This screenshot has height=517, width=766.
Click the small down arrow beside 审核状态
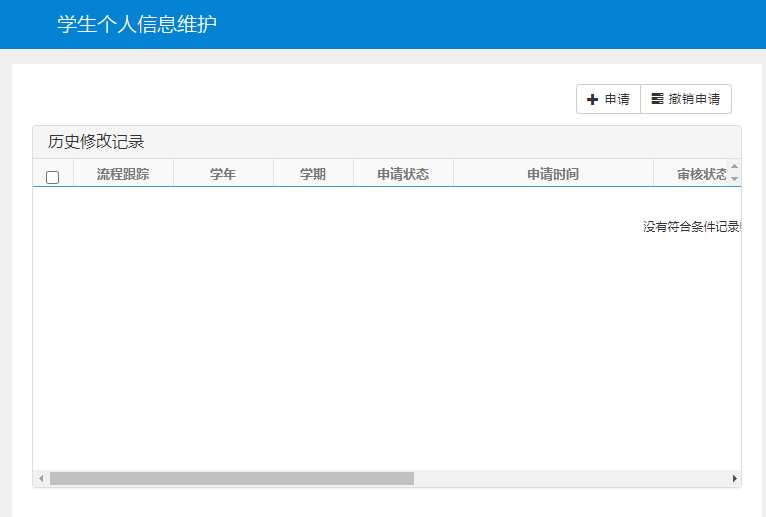coord(735,179)
